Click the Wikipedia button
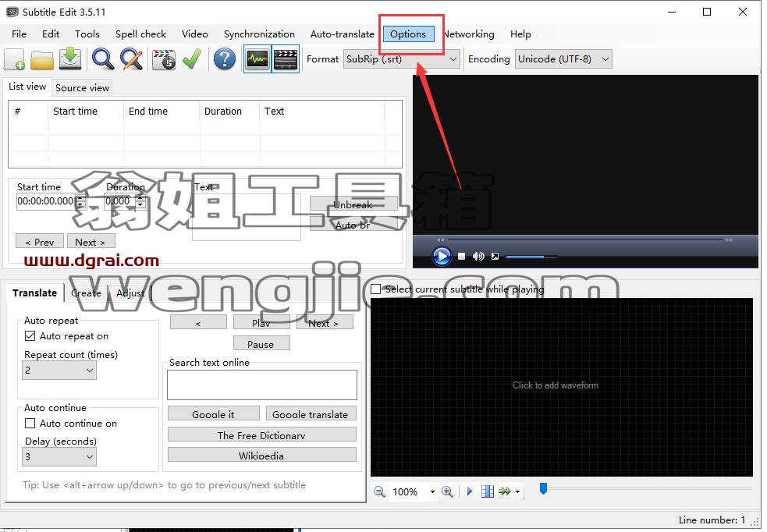This screenshot has width=767, height=532. point(261,455)
